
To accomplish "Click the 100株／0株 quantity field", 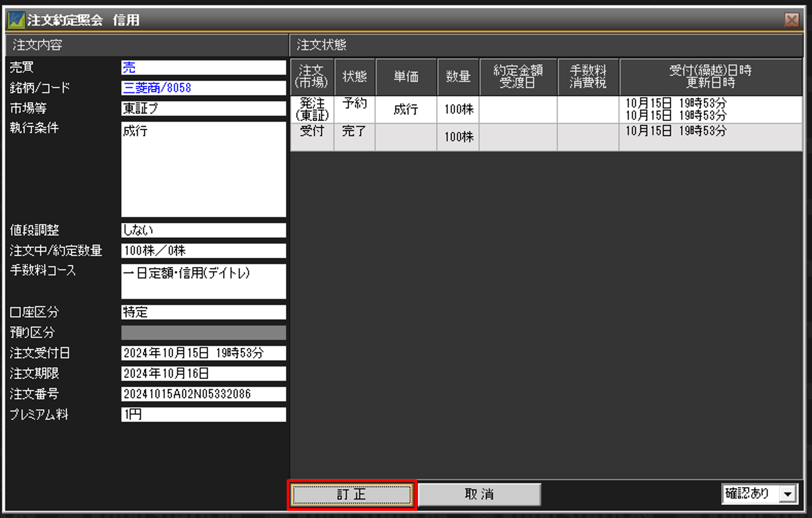I will (x=203, y=250).
